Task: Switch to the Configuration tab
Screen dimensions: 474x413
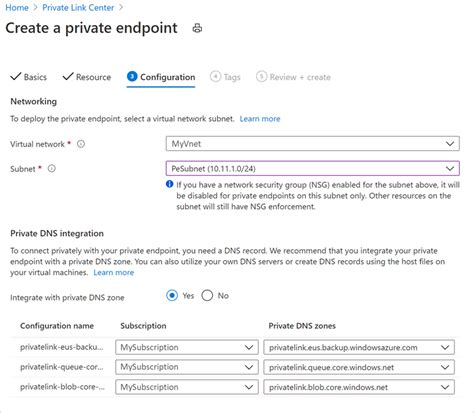Action: pyautogui.click(x=161, y=77)
